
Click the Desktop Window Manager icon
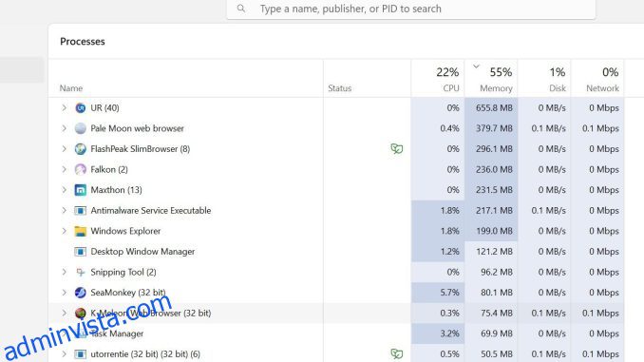pos(81,252)
